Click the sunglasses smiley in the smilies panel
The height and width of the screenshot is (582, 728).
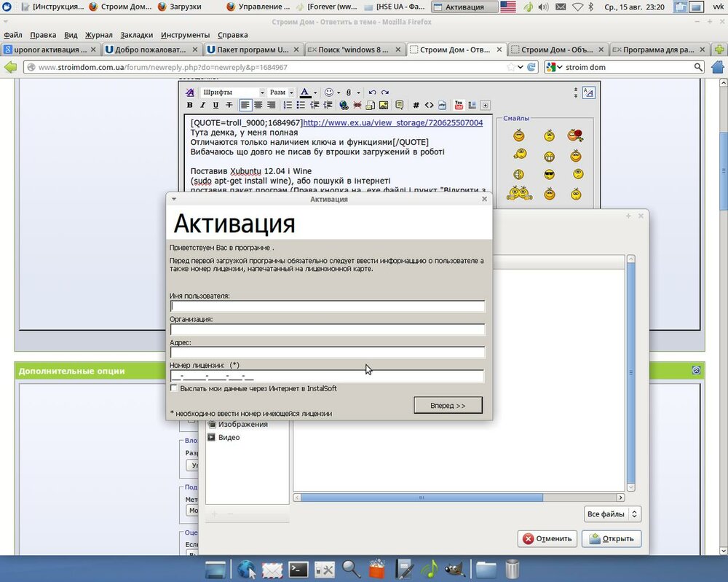[549, 175]
